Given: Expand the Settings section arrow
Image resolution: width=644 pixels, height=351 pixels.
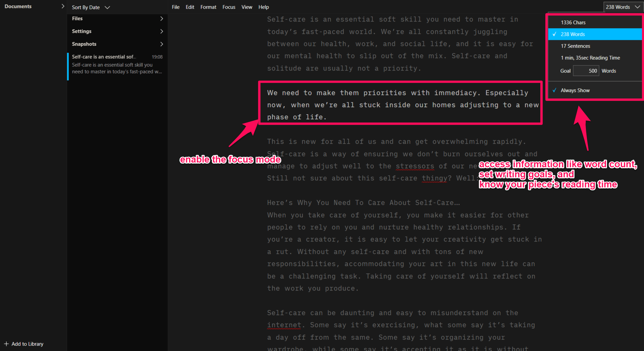Looking at the screenshot, I should [x=162, y=31].
